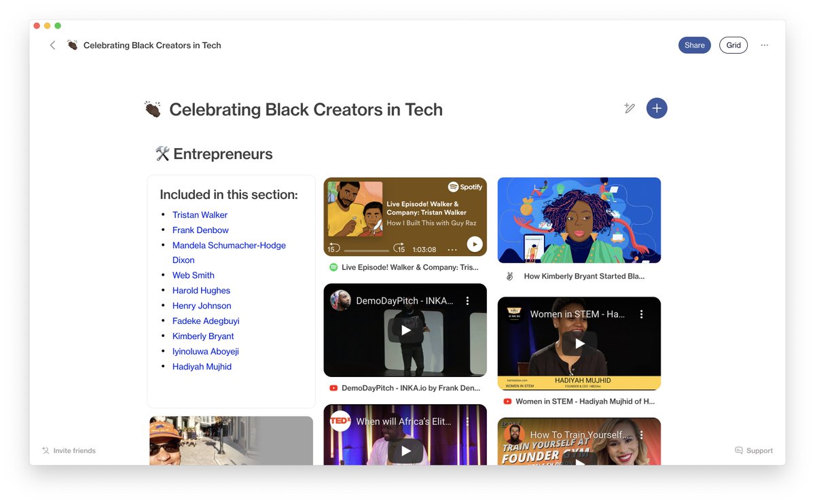Open the Harold Hughes link
Viewport: 815px width, 504px height.
201,291
